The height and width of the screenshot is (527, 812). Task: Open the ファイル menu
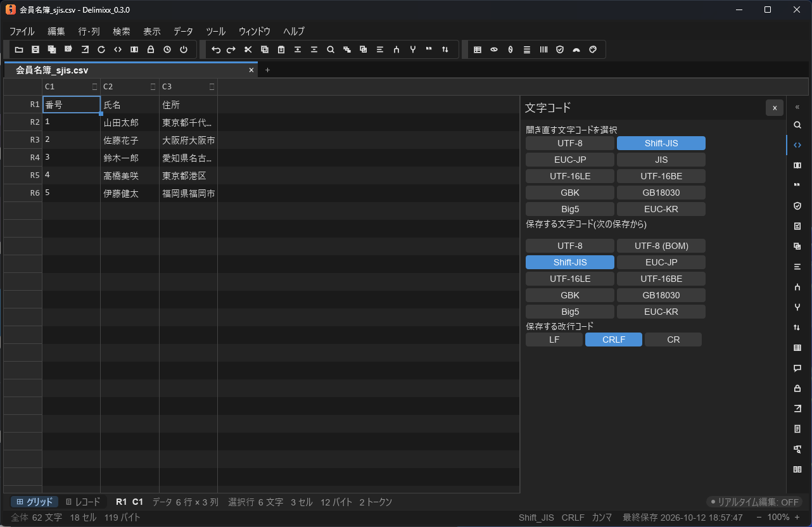click(x=22, y=31)
